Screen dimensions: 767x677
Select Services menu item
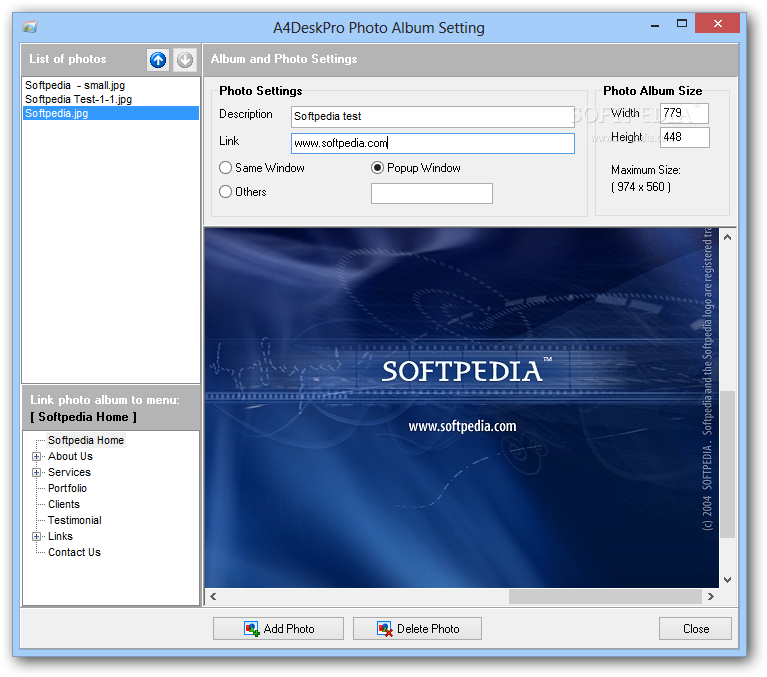click(69, 473)
